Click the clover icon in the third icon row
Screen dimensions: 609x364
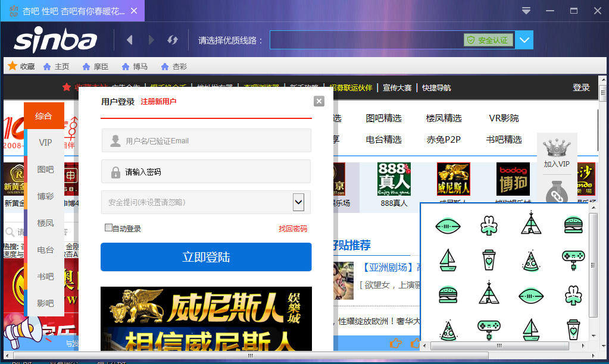(x=573, y=296)
